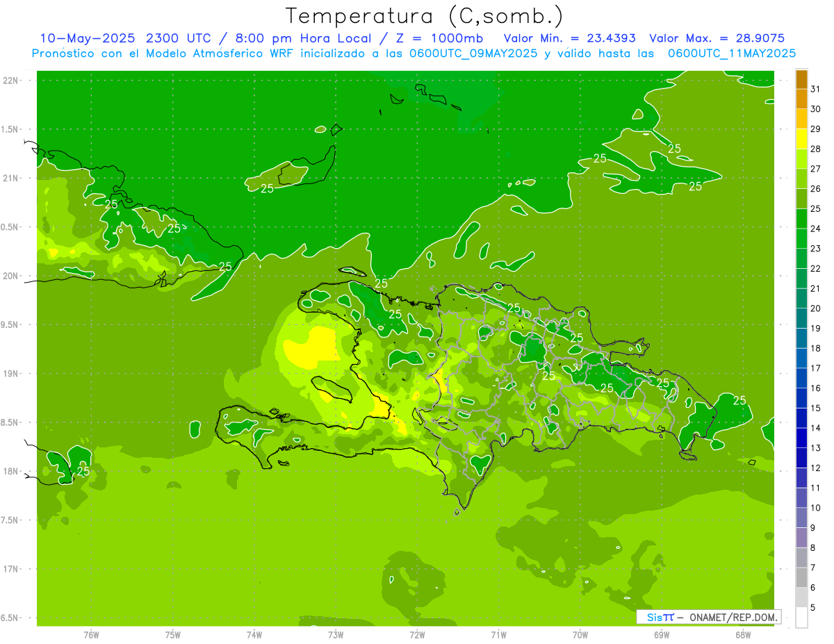The height and width of the screenshot is (644, 834).
Task: Click the '21N' latitude label
Action: pos(10,178)
